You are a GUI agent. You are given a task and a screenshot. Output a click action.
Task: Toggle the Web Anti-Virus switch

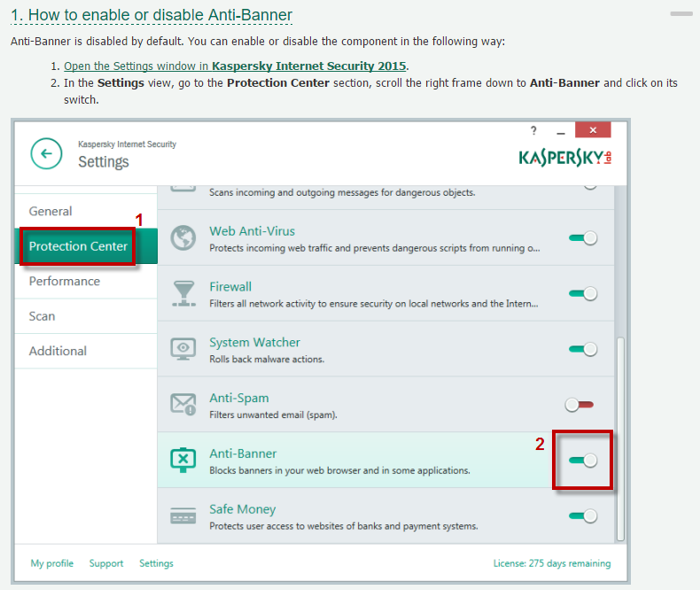tap(583, 238)
